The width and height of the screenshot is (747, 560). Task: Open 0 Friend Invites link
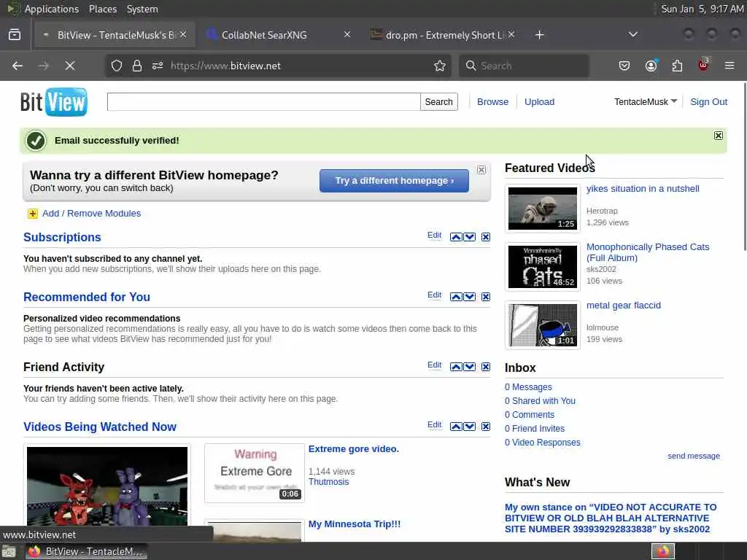click(x=535, y=429)
